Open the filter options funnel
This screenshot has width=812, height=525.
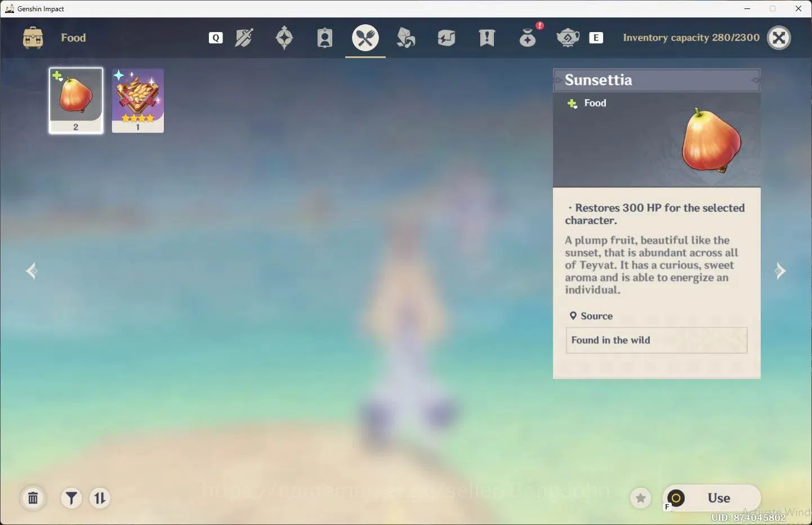[72, 498]
